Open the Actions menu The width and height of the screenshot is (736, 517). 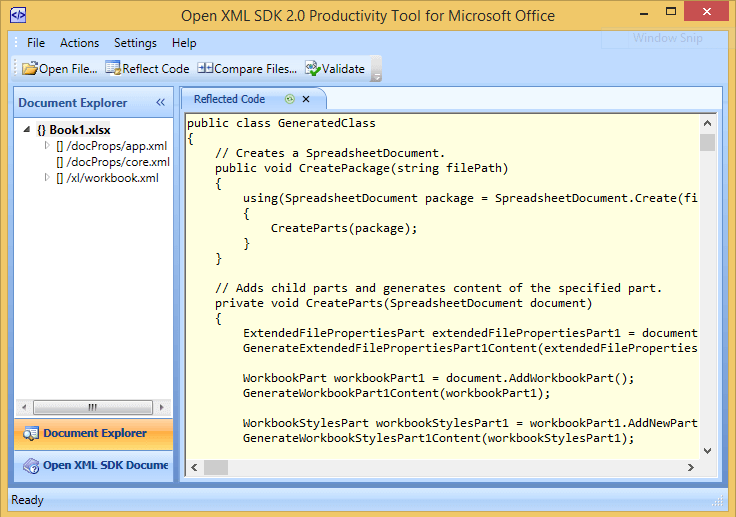tap(79, 43)
